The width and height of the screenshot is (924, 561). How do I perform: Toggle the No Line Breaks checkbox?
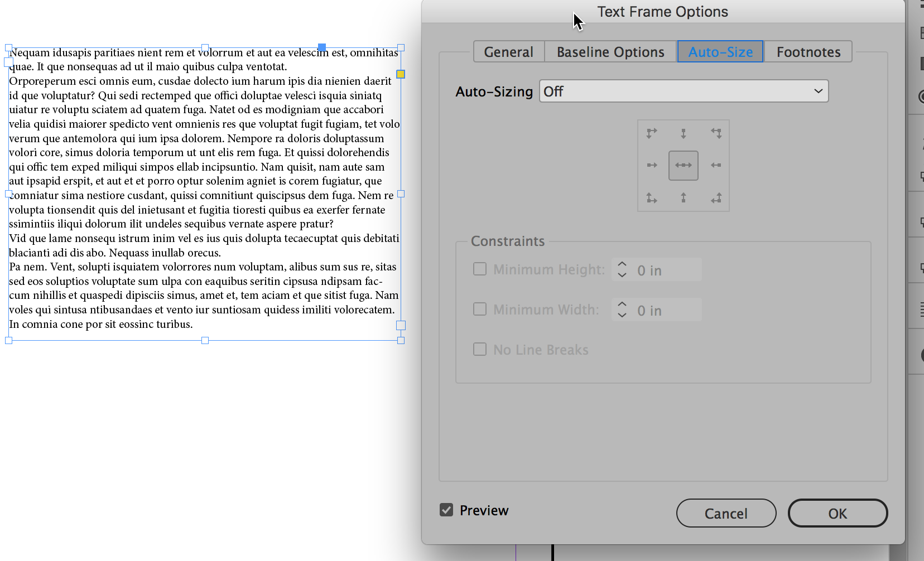pos(479,349)
